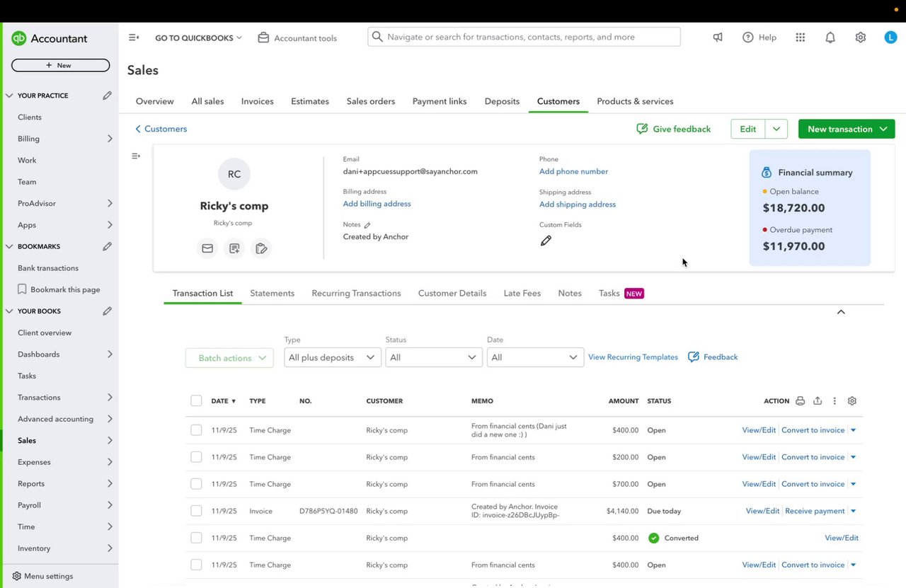Open the table settings gear icon
Screen dimensions: 906x588
tap(852, 400)
